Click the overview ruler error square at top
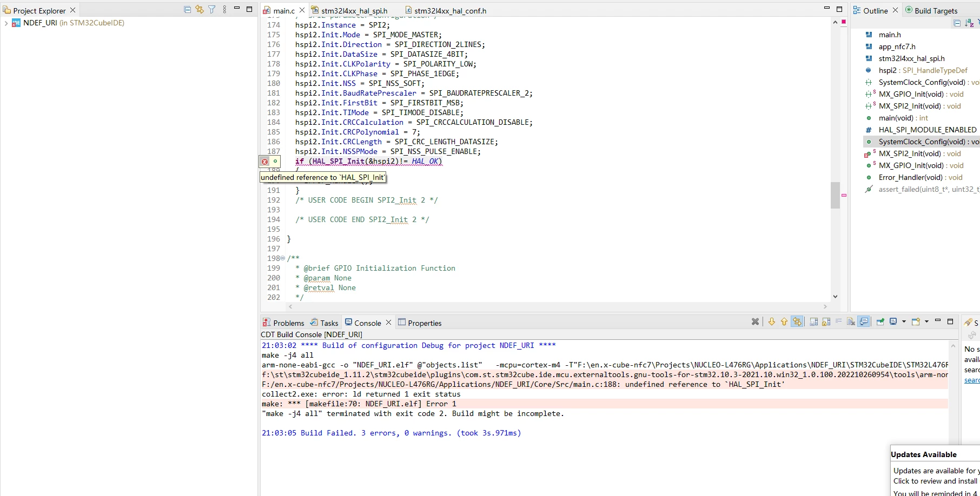This screenshot has height=496, width=980. [844, 22]
